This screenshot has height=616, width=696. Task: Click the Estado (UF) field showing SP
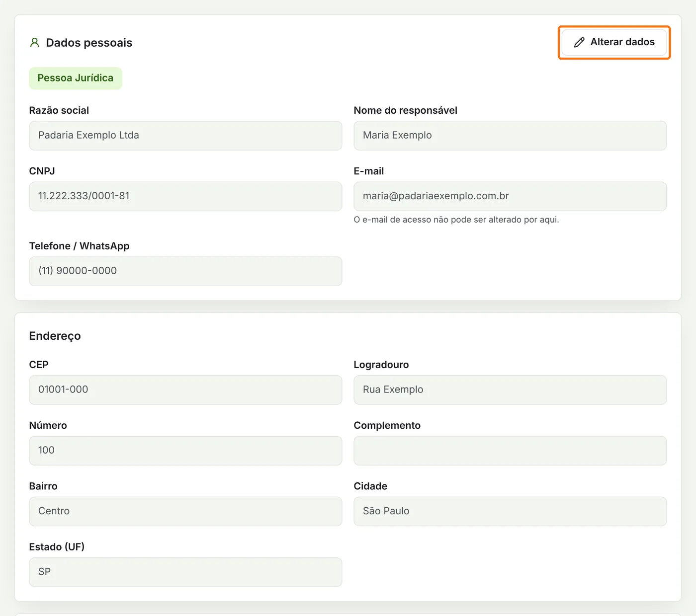pos(185,572)
